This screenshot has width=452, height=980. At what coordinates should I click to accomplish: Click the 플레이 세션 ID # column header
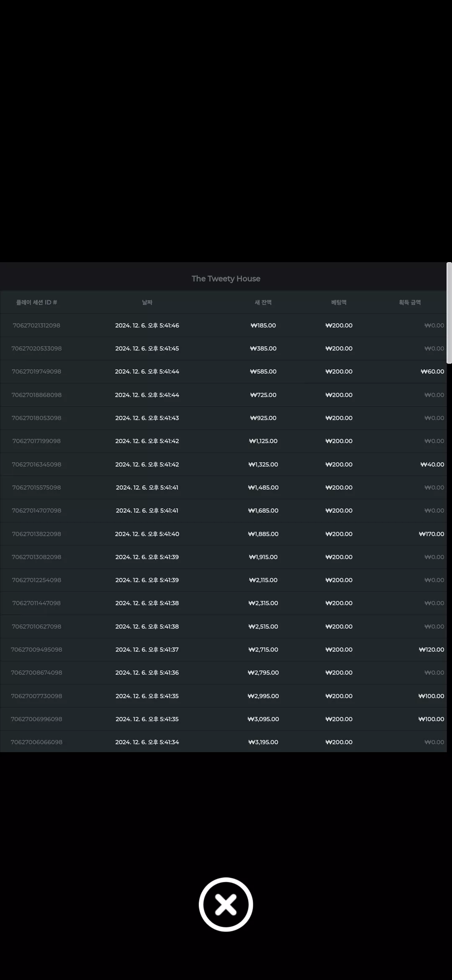coord(36,302)
